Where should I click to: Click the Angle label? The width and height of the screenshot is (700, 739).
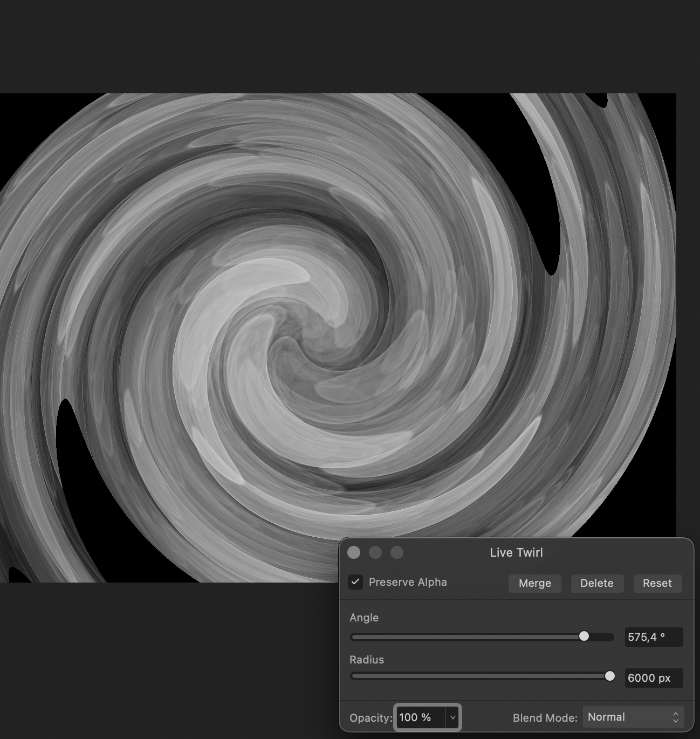click(364, 618)
